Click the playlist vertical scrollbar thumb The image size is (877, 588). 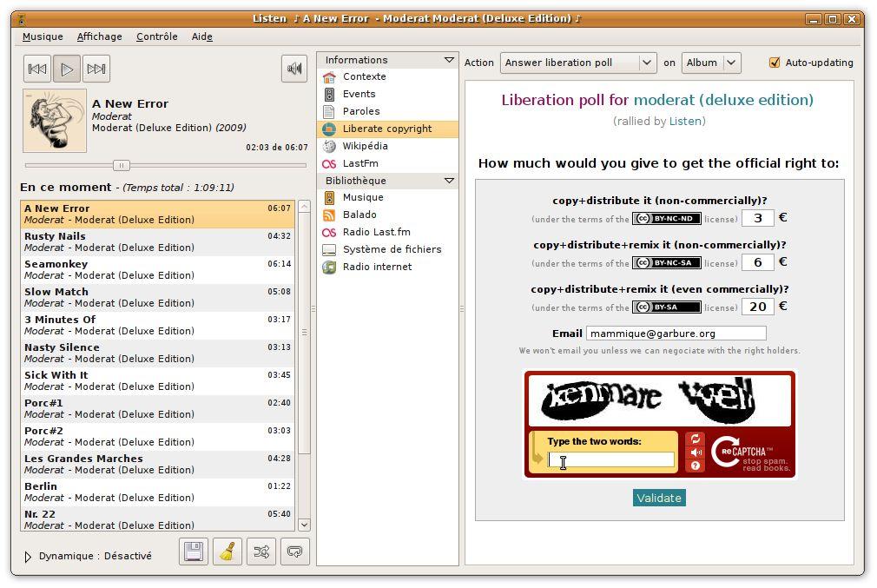pyautogui.click(x=304, y=334)
